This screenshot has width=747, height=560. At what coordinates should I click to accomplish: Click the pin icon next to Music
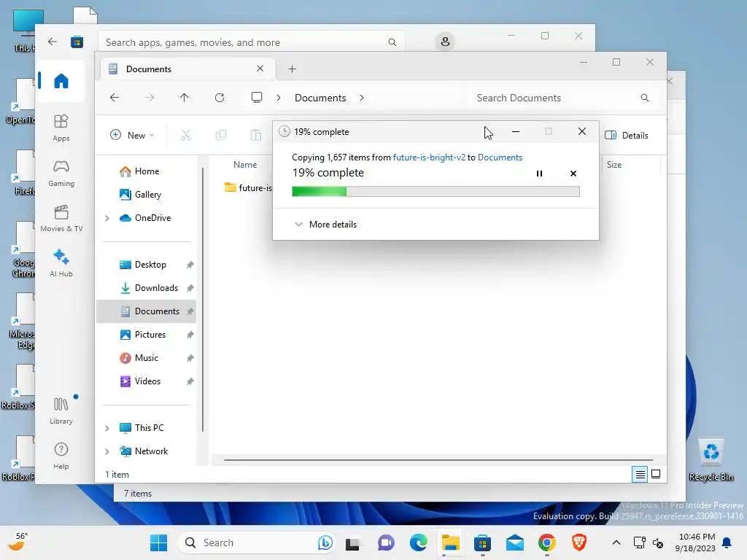click(190, 358)
